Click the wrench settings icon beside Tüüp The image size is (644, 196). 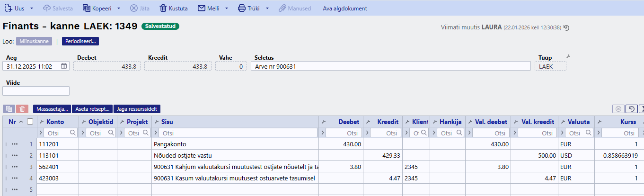pos(568,57)
